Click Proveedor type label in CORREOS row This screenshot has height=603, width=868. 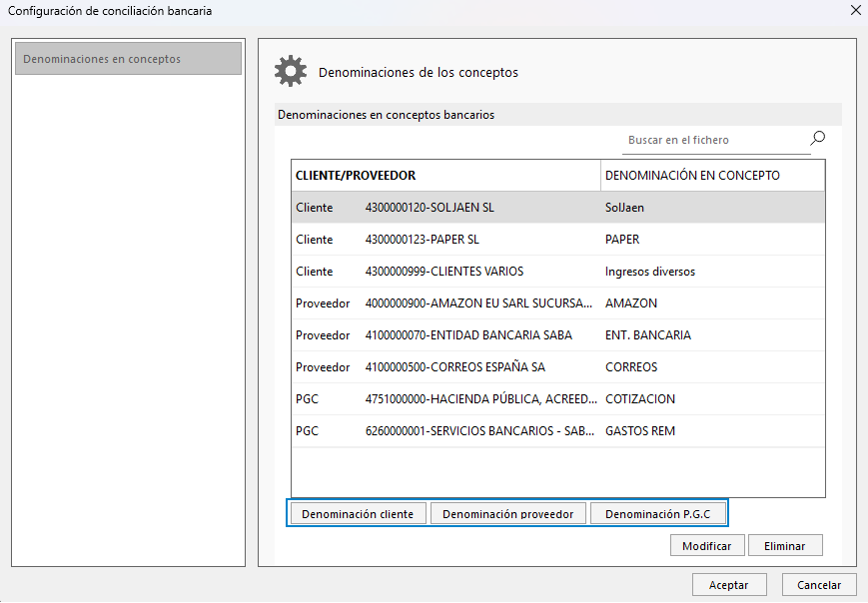tap(323, 367)
